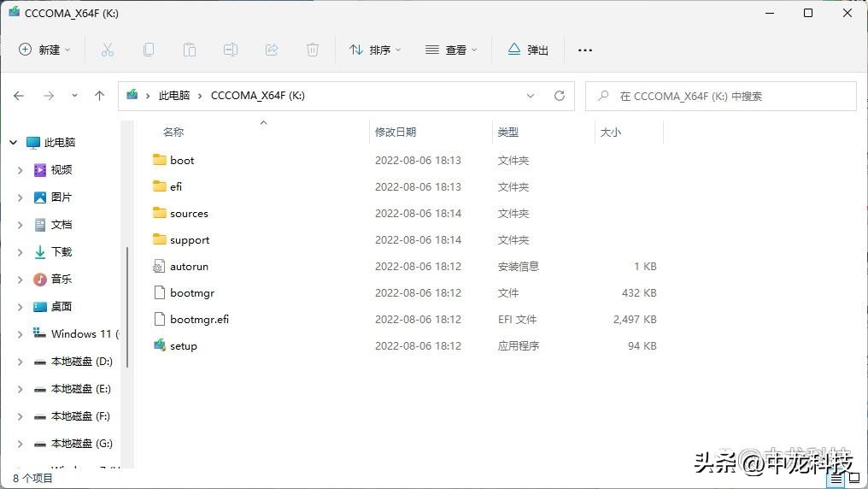Click the sources folder icon

160,213
